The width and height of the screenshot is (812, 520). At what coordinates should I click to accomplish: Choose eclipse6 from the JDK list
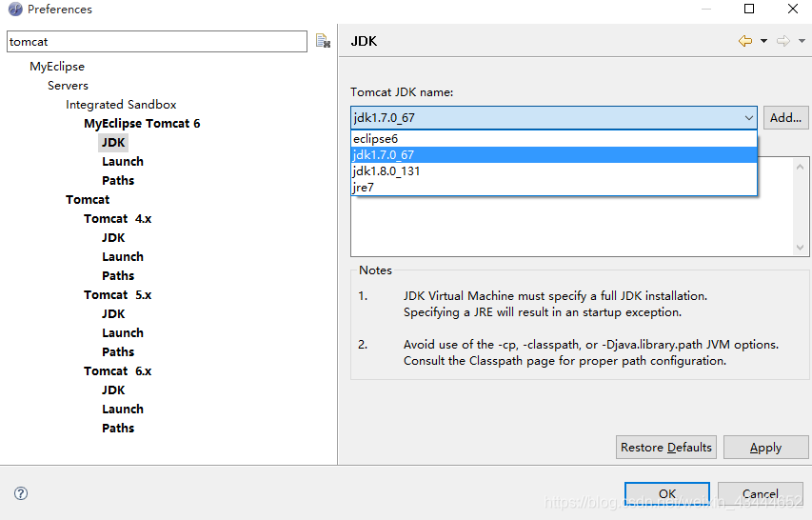(x=554, y=139)
